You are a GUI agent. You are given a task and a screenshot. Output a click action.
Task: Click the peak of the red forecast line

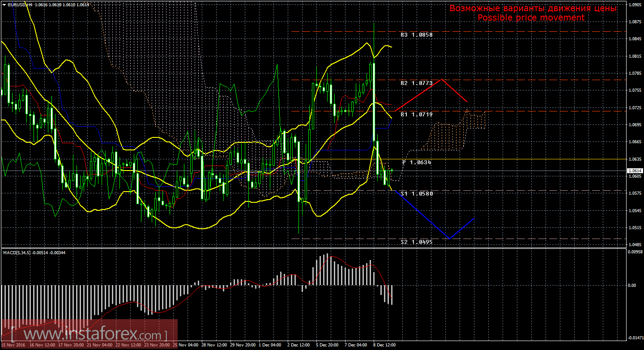click(442, 80)
